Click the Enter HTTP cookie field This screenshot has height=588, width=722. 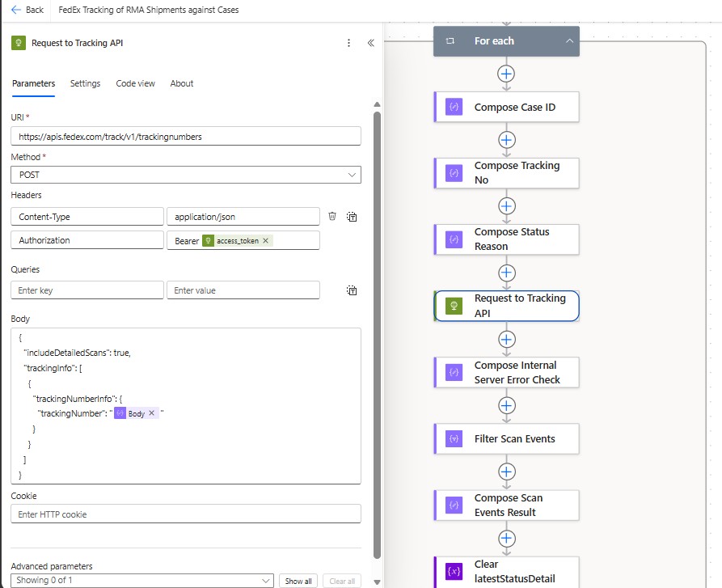[x=186, y=514]
